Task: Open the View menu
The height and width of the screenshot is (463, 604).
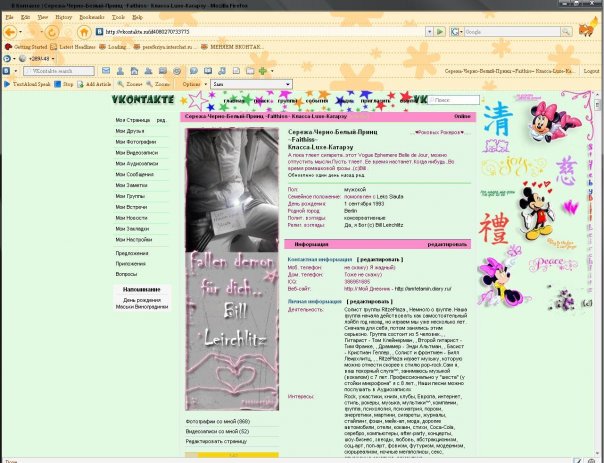Action: pyautogui.click(x=43, y=17)
